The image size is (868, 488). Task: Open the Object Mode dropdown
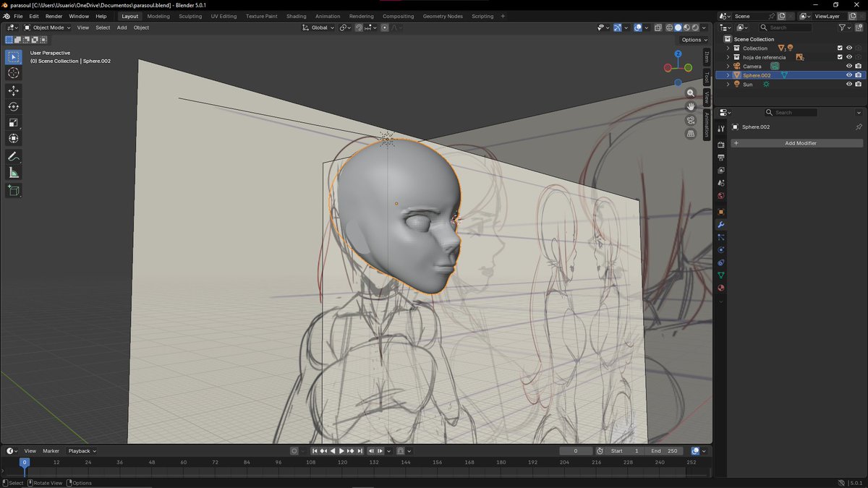click(48, 27)
